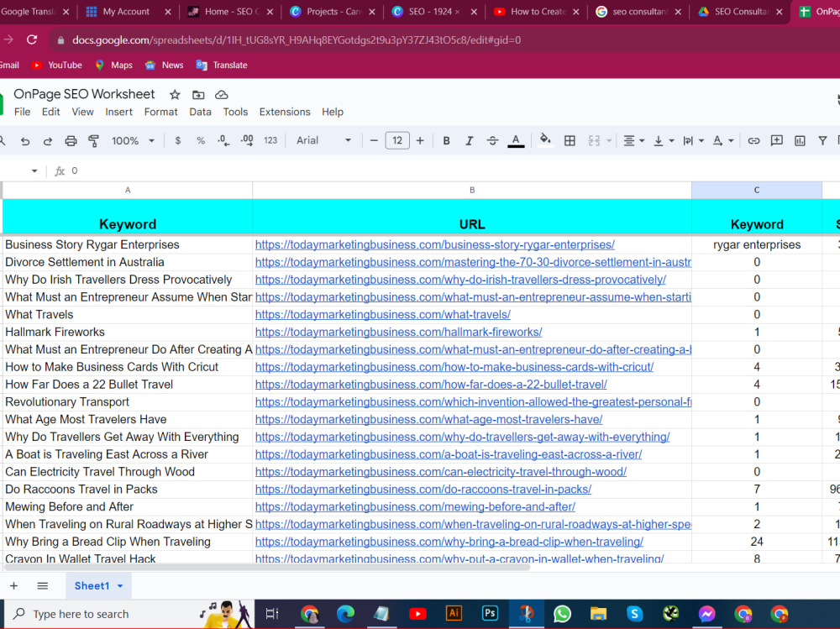This screenshot has width=840, height=629.
Task: Open the zoom level dropdown 100%
Action: click(x=133, y=140)
